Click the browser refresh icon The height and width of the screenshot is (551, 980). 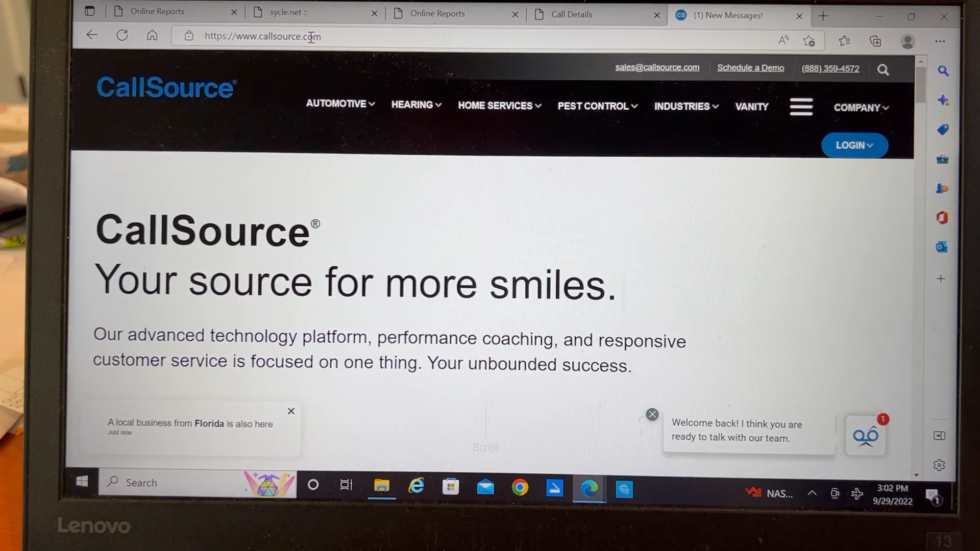click(x=122, y=35)
